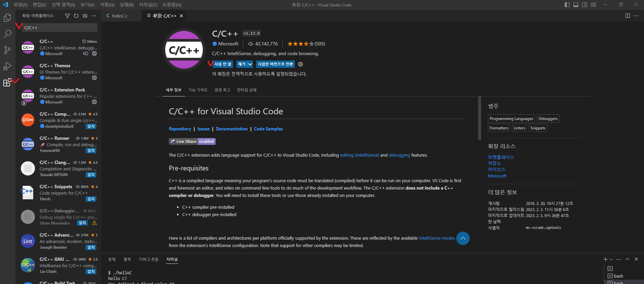The image size is (644, 284).
Task: Open the 보기(V) menu
Action: tap(88, 5)
